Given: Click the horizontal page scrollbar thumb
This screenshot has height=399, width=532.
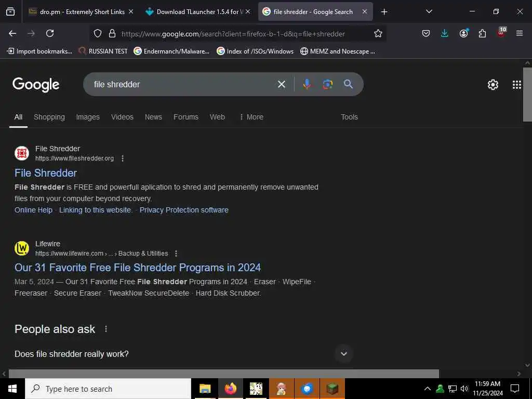Looking at the screenshot, I should coord(223,374).
